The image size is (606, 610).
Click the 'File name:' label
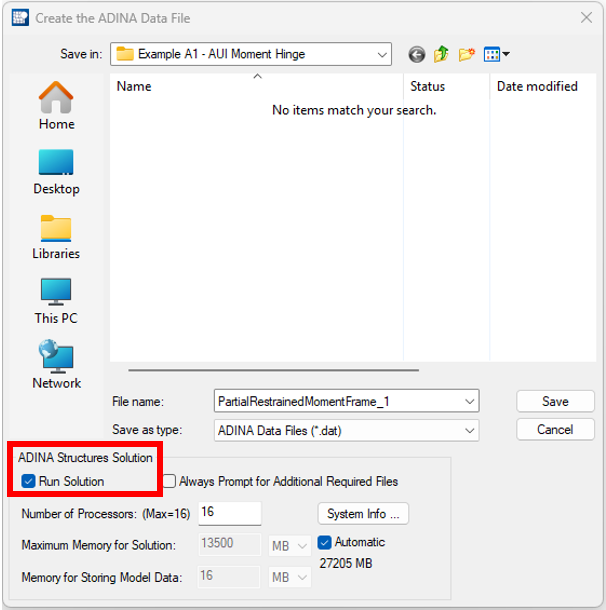point(138,401)
